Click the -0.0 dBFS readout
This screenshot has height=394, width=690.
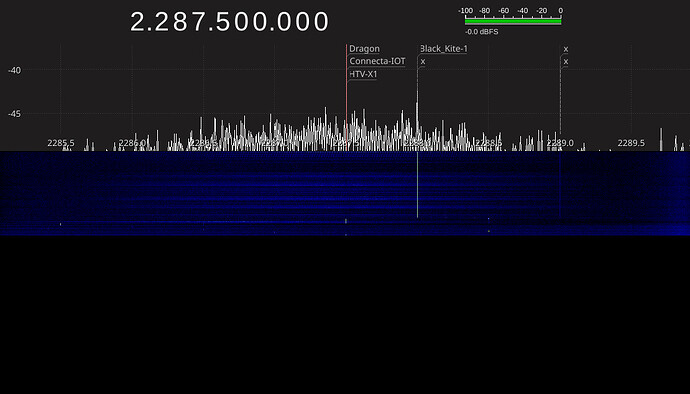coord(482,32)
